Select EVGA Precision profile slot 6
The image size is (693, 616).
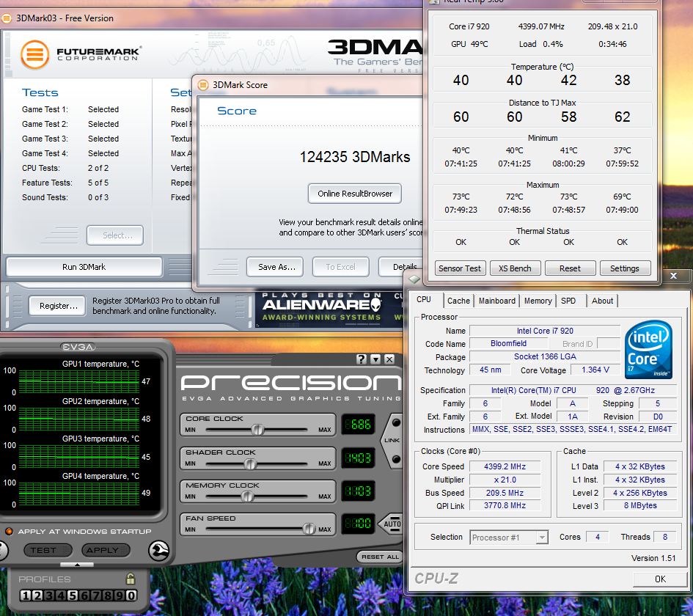pos(84,595)
